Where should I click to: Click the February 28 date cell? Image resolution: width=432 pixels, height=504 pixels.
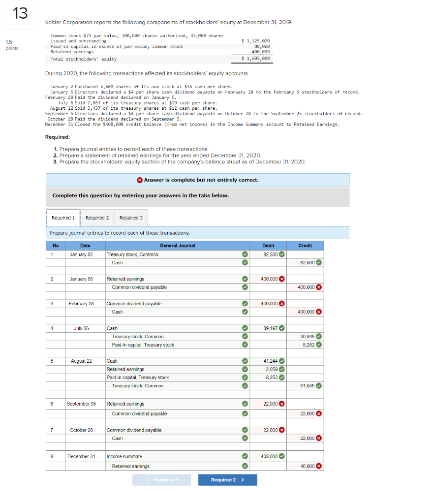(85, 303)
